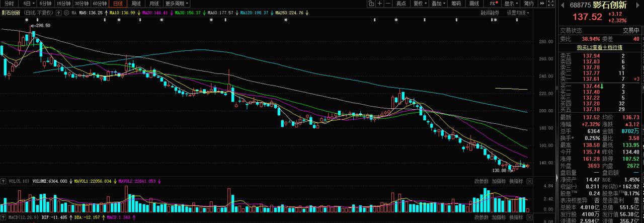644x223 pixels.
Task: Click the MA120 indicator value
Action: [x=254, y=13]
